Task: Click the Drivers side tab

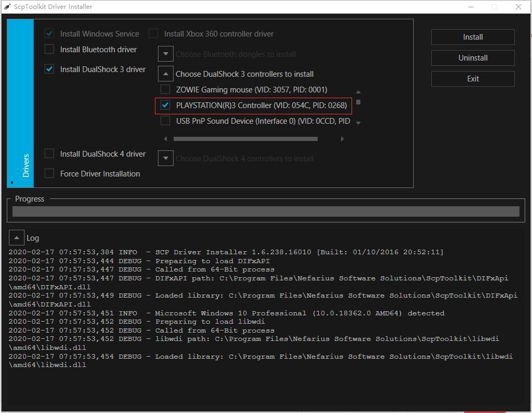Action: 20,103
